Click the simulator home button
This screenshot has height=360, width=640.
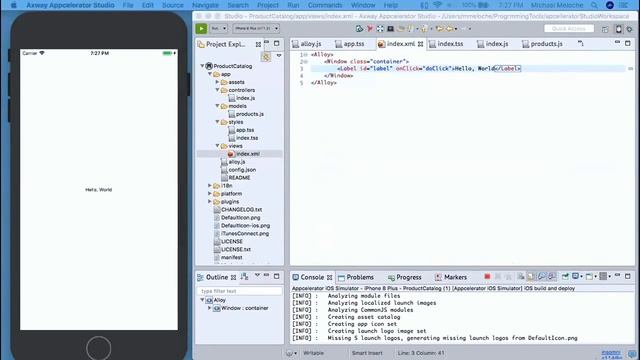pyautogui.click(x=98, y=348)
